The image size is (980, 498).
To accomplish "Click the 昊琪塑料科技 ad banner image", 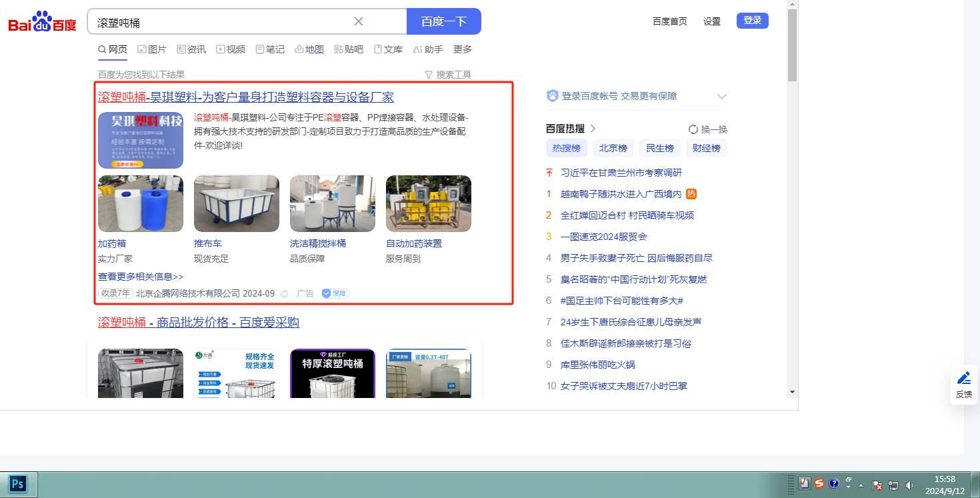I will 141,140.
